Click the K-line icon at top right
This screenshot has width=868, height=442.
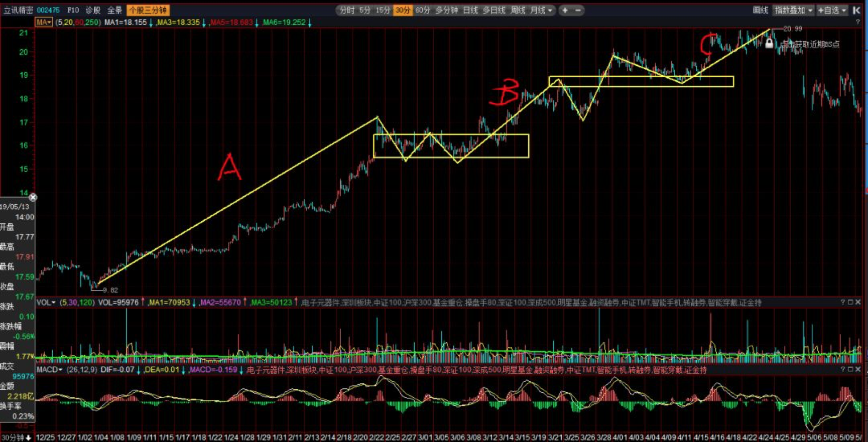[x=856, y=10]
